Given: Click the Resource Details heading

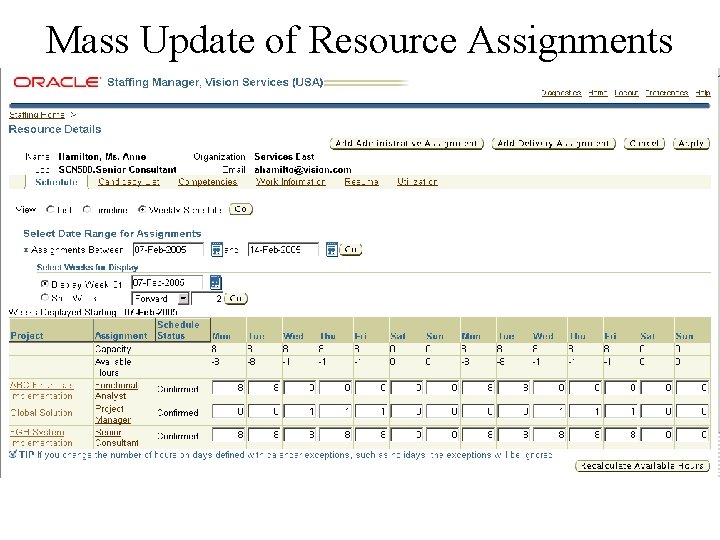Looking at the screenshot, I should click(x=55, y=129).
